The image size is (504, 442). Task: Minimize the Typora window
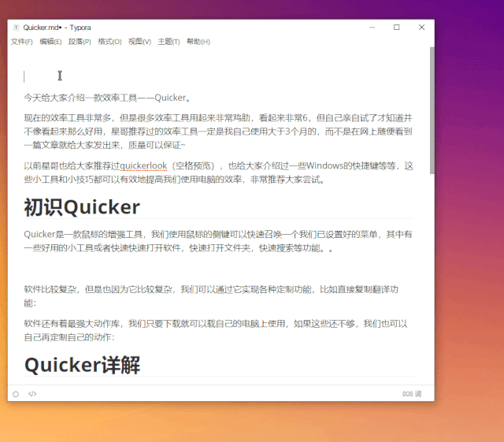(372, 28)
